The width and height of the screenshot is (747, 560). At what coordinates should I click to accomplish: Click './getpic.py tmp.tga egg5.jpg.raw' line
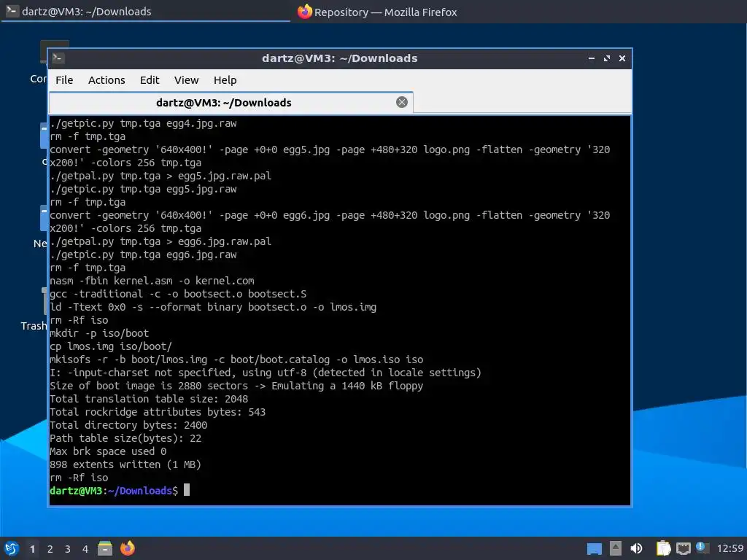pos(143,189)
